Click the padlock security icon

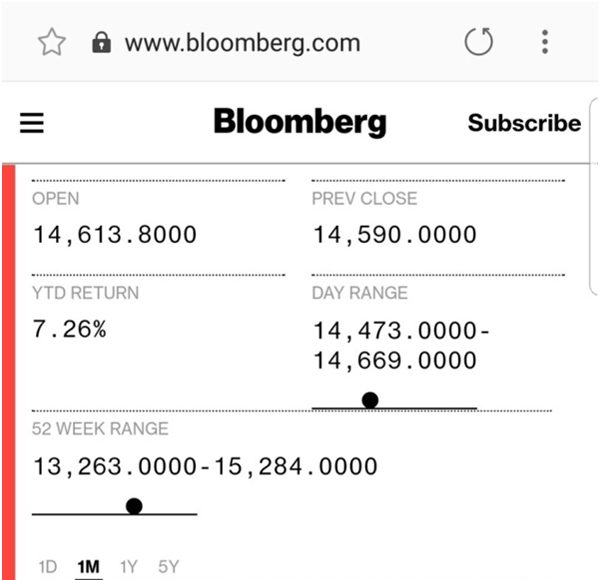[x=100, y=42]
